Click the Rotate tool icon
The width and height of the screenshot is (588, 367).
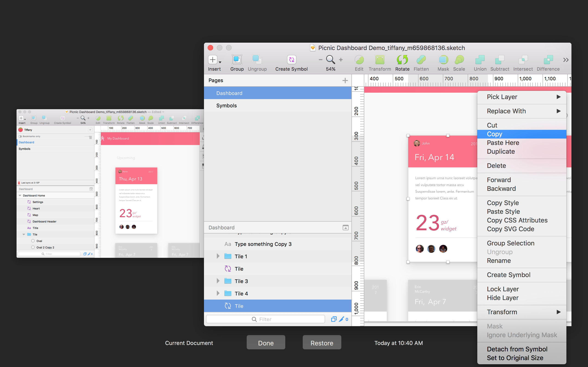coord(402,60)
